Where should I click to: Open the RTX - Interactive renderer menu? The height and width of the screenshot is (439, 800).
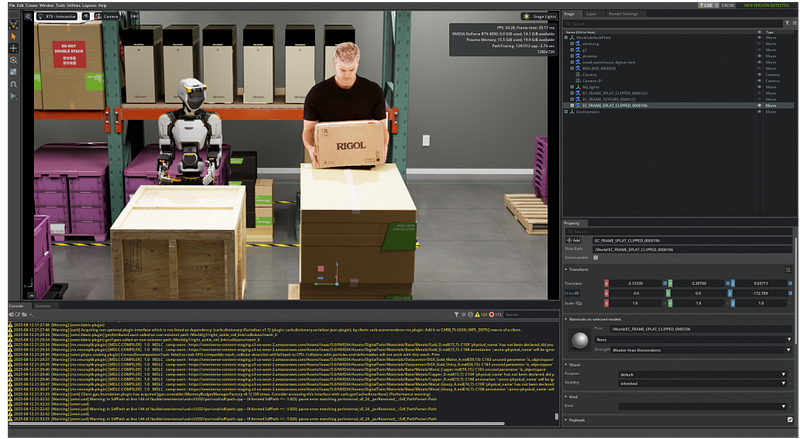tap(57, 17)
